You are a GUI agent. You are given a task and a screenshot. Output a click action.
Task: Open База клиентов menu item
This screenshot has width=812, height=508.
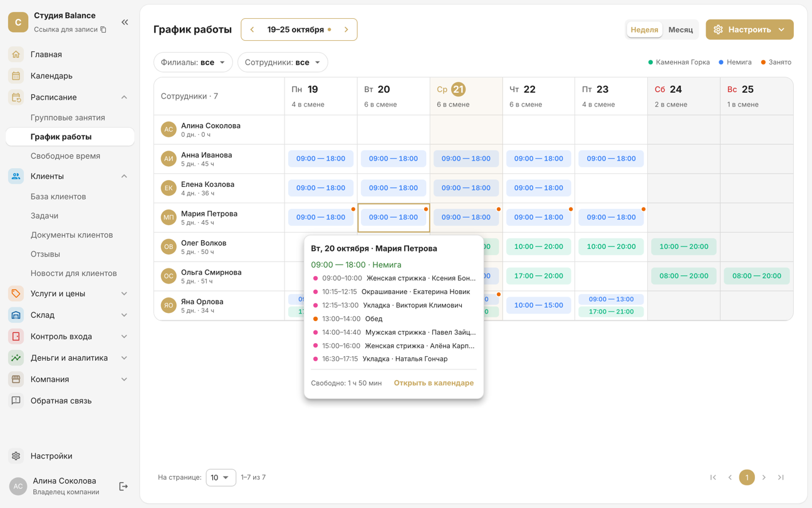(58, 196)
